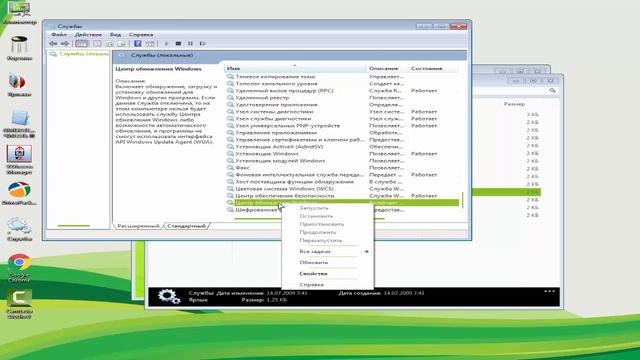This screenshot has height=360, width=640.
Task: Sort services by the Имя column header
Action: [295, 68]
